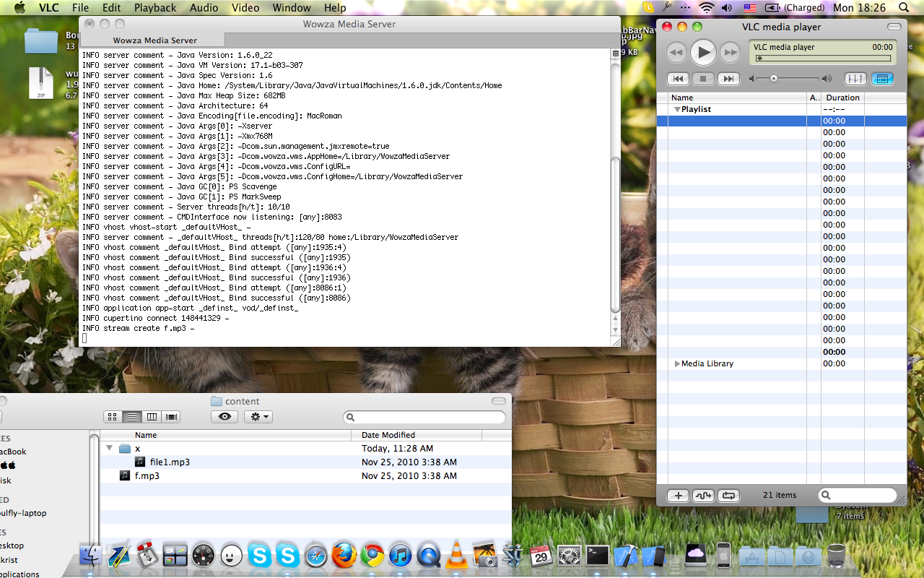Click the VLC Play button

[x=703, y=52]
